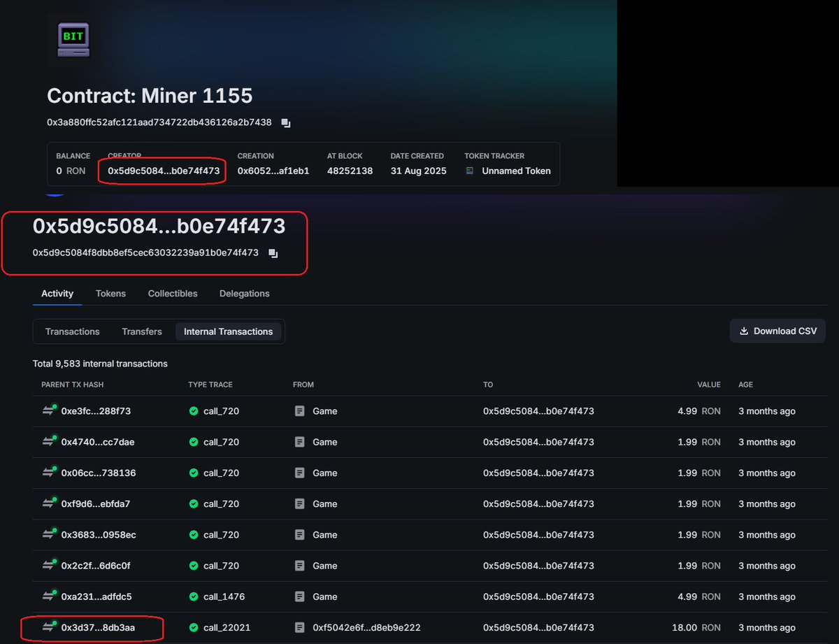Switch to the Tokens tab
Screen dimensions: 839x644
110,294
